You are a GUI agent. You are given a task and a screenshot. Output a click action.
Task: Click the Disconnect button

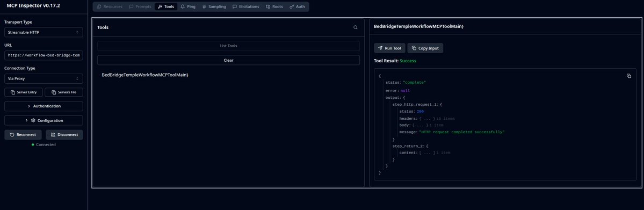(x=64, y=135)
